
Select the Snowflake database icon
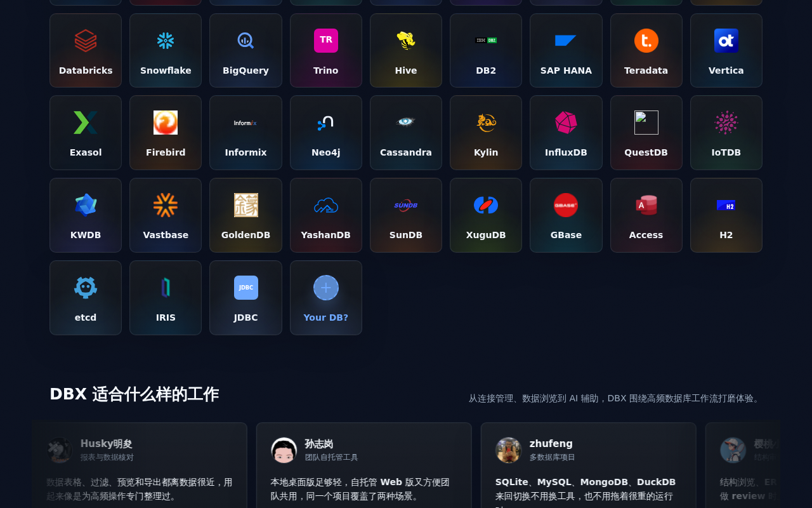point(166,41)
